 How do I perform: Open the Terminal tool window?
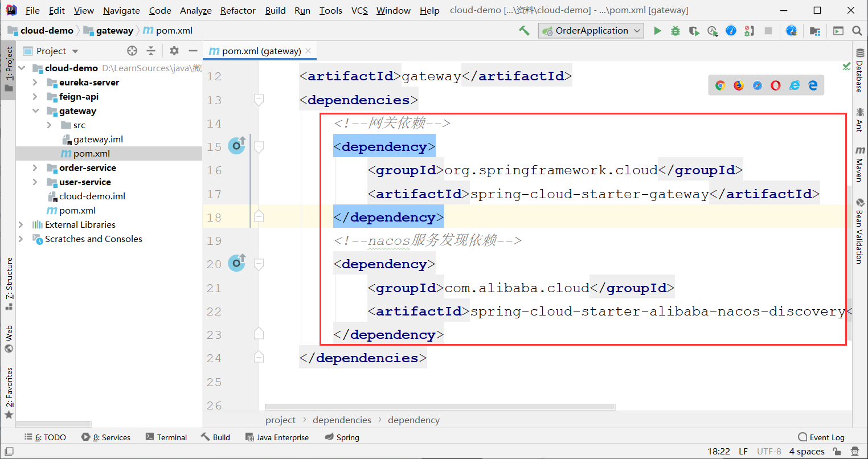(166, 437)
